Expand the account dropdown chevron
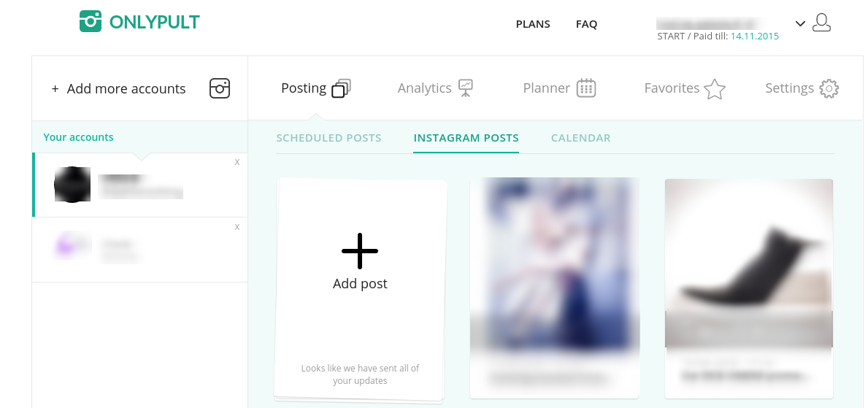 click(x=800, y=23)
